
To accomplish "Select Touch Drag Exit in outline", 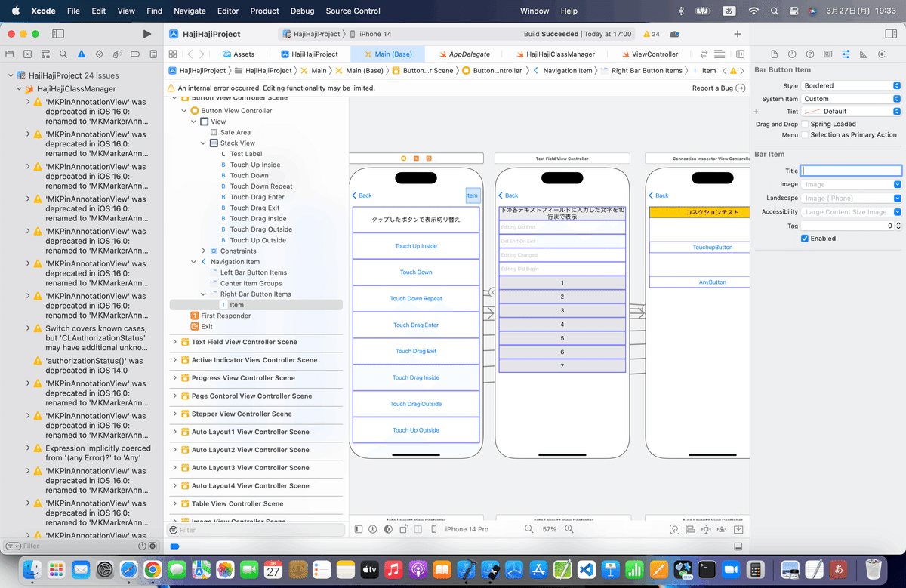I will pos(255,208).
